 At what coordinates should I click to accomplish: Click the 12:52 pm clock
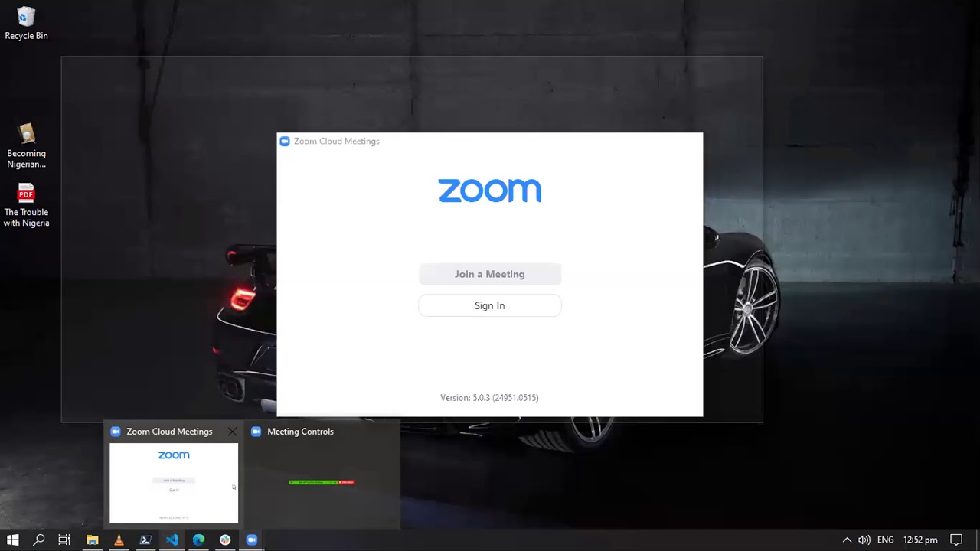920,540
